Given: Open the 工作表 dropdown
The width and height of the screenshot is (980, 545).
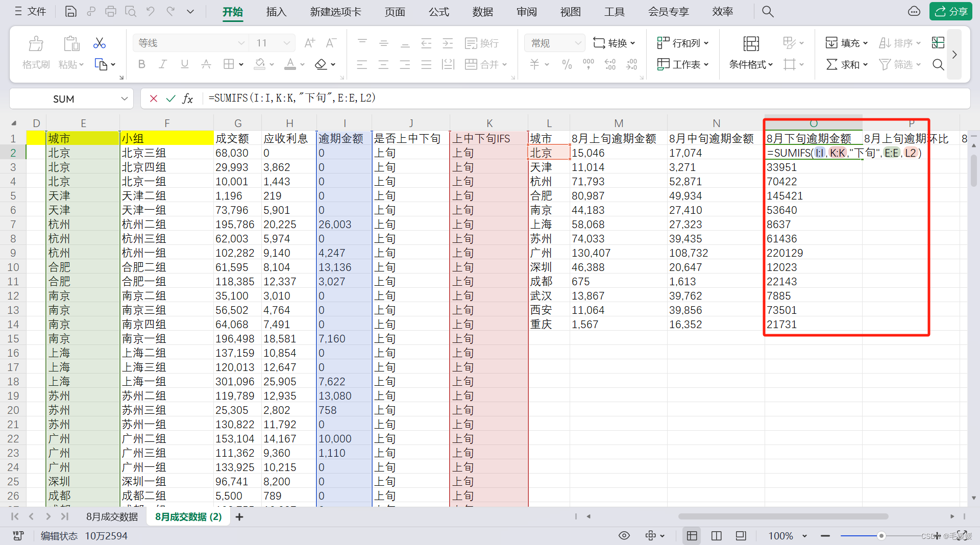Looking at the screenshot, I should click(x=682, y=64).
